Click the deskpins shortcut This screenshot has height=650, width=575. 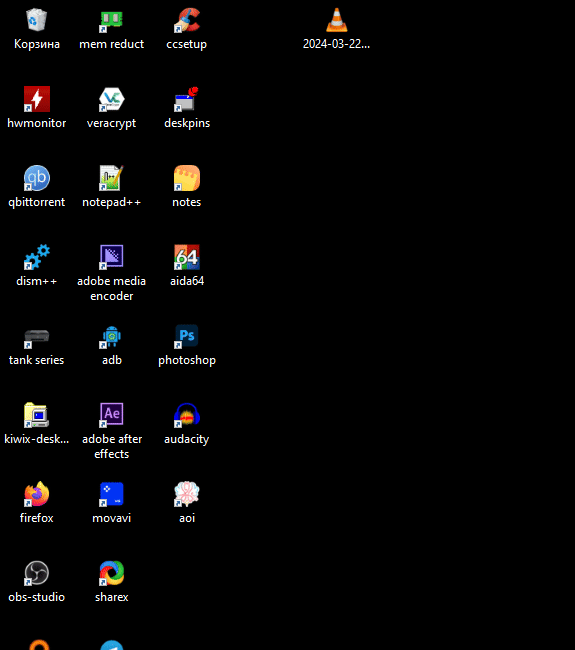pos(187,99)
